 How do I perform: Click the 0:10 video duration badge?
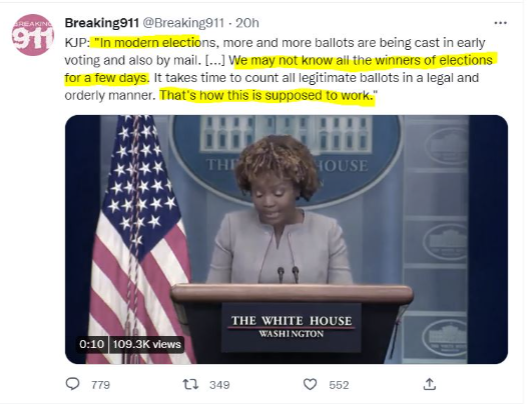click(x=92, y=344)
